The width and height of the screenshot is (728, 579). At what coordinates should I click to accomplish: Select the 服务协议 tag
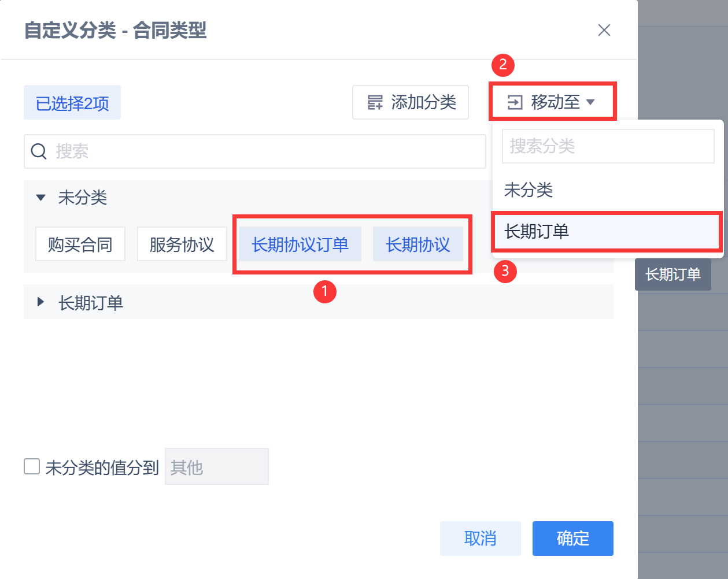[x=182, y=244]
